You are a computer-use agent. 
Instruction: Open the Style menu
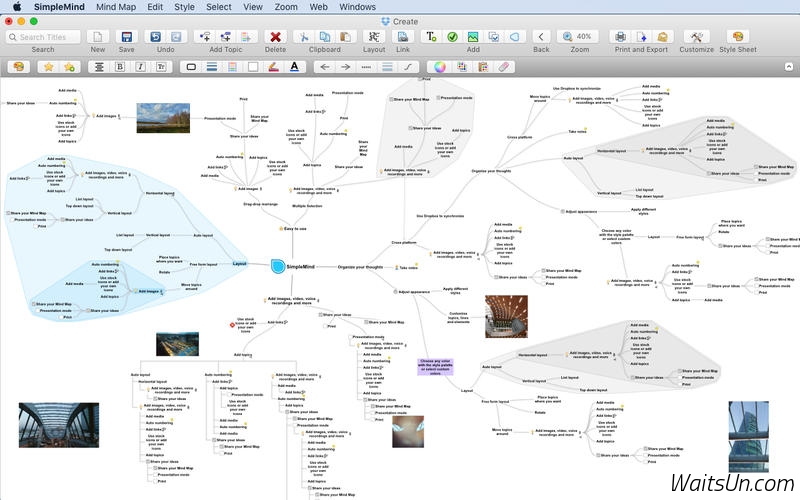point(184,7)
